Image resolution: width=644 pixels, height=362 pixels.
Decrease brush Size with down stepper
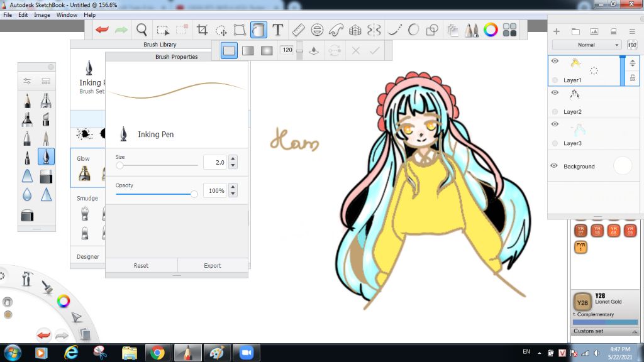coord(233,165)
